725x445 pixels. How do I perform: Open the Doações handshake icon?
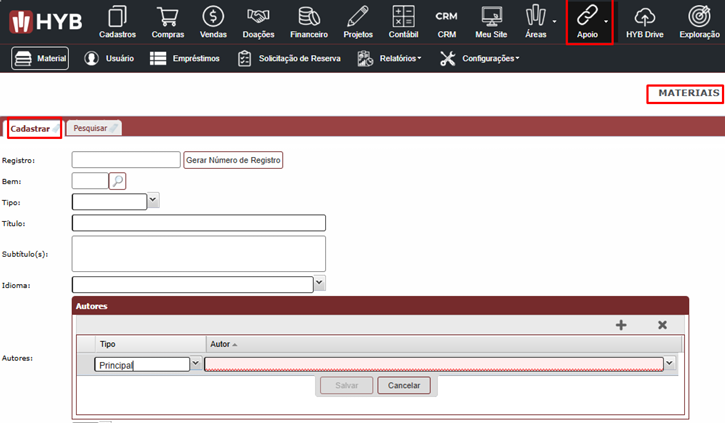click(258, 17)
